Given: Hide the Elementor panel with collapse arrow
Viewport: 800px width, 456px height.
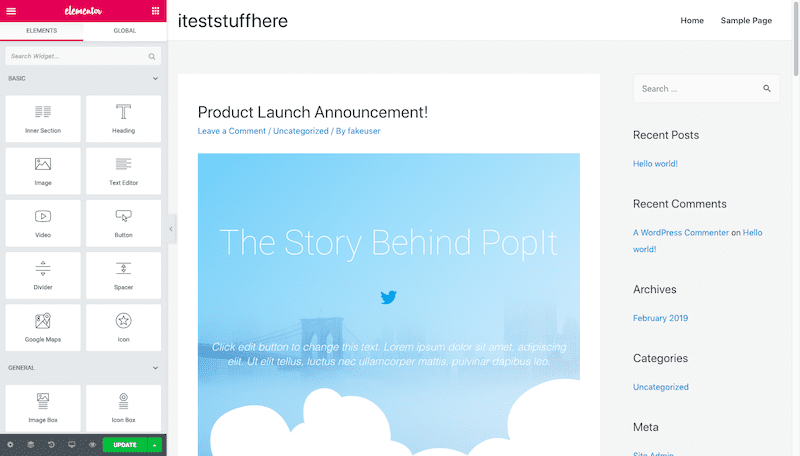Looking at the screenshot, I should 171,229.
